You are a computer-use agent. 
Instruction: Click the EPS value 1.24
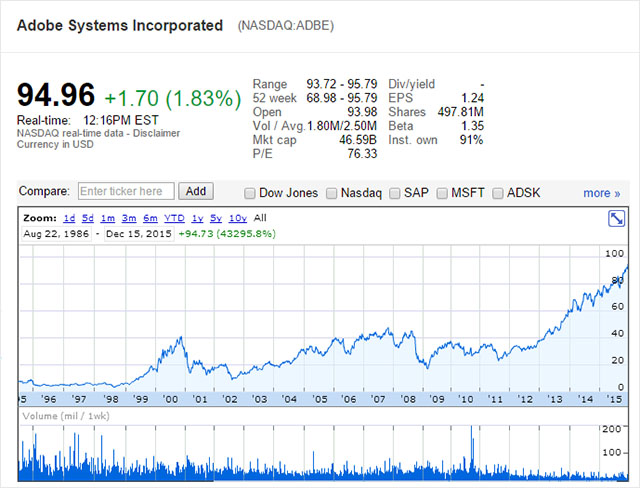472,98
